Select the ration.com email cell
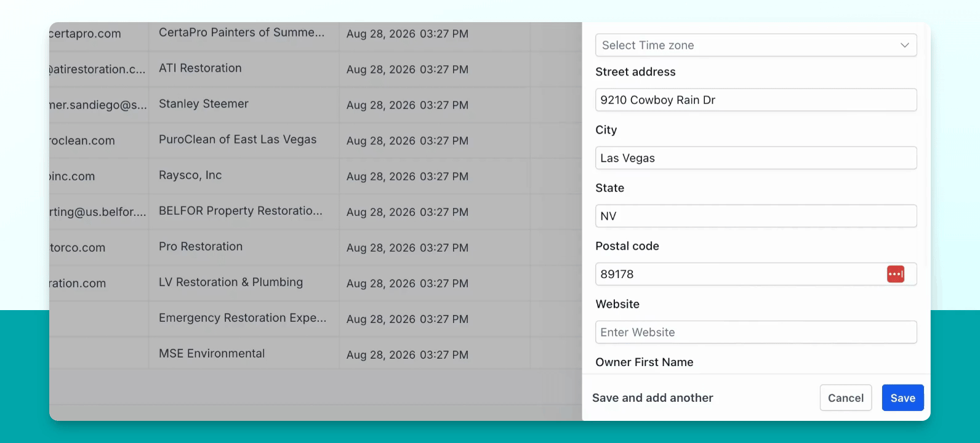 click(x=78, y=284)
